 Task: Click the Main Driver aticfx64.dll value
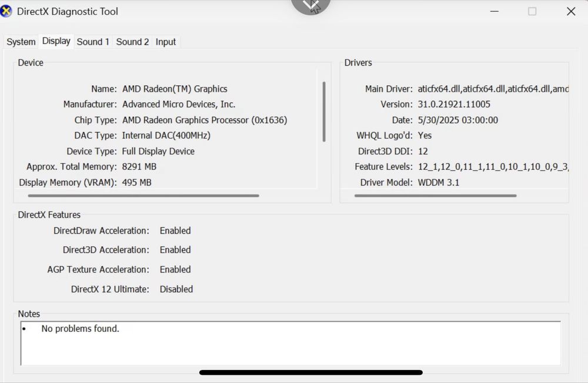point(493,89)
